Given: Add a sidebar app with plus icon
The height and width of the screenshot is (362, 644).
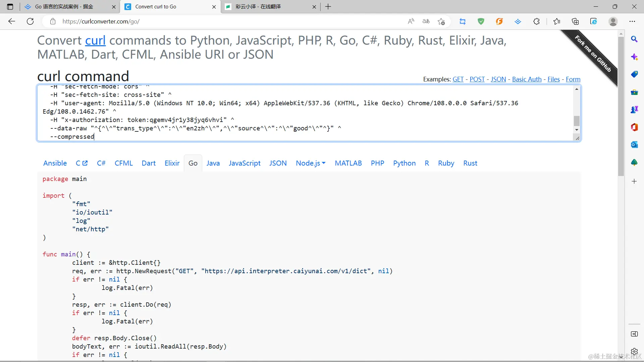Looking at the screenshot, I should click(634, 181).
